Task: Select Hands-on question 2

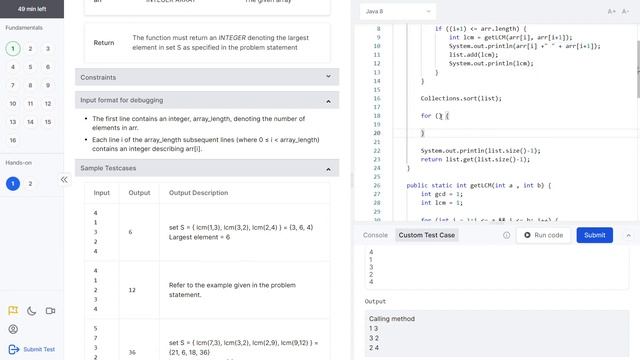Action: [x=30, y=184]
